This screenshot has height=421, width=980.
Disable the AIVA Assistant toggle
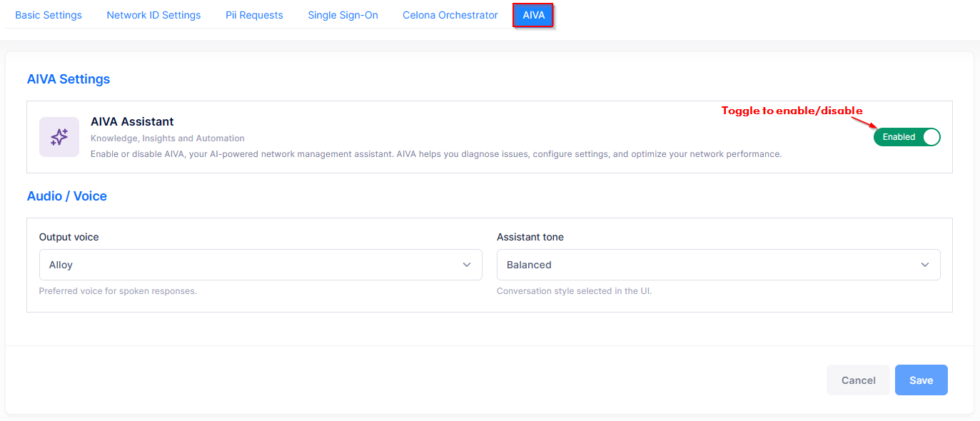pyautogui.click(x=906, y=137)
